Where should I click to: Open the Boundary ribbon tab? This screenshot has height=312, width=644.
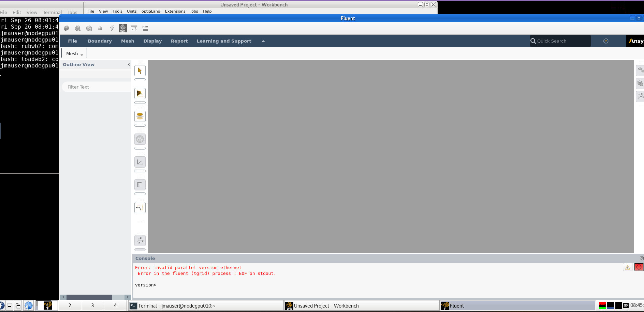pyautogui.click(x=100, y=41)
